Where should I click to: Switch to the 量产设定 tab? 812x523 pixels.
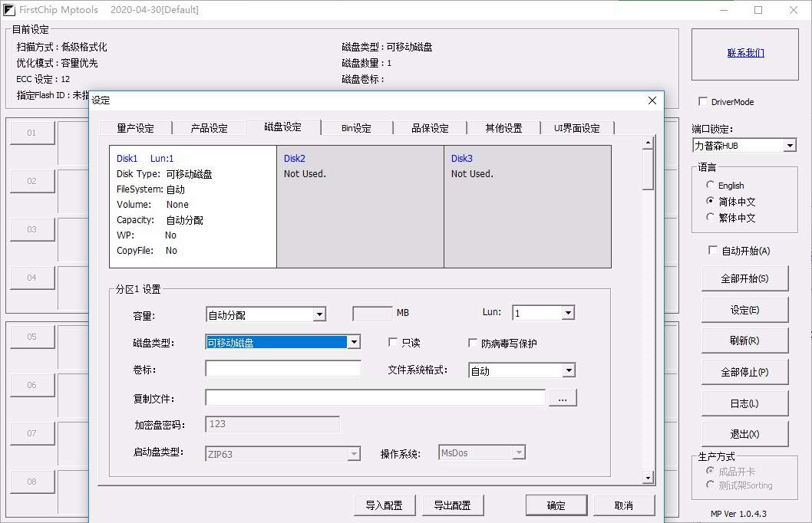136,128
